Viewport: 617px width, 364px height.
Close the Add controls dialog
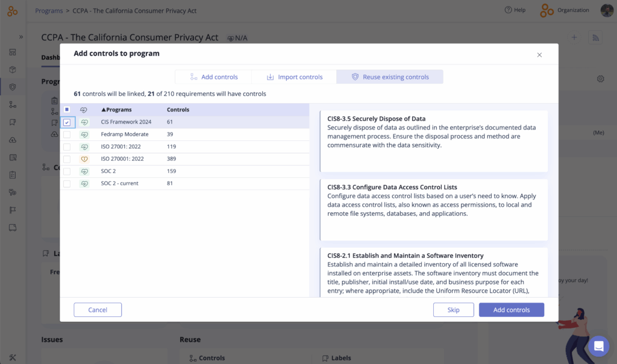click(539, 55)
